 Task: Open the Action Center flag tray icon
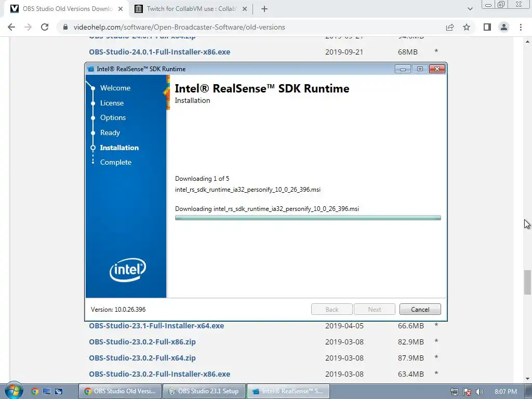click(467, 392)
